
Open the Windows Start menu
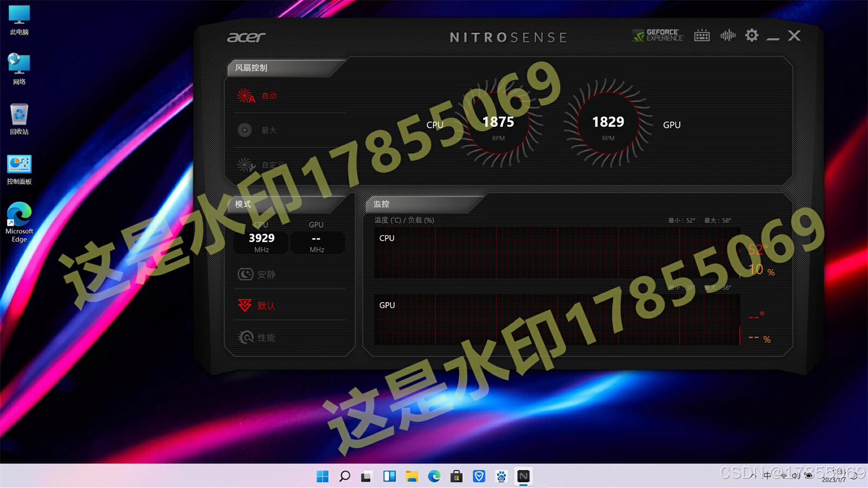[322, 476]
